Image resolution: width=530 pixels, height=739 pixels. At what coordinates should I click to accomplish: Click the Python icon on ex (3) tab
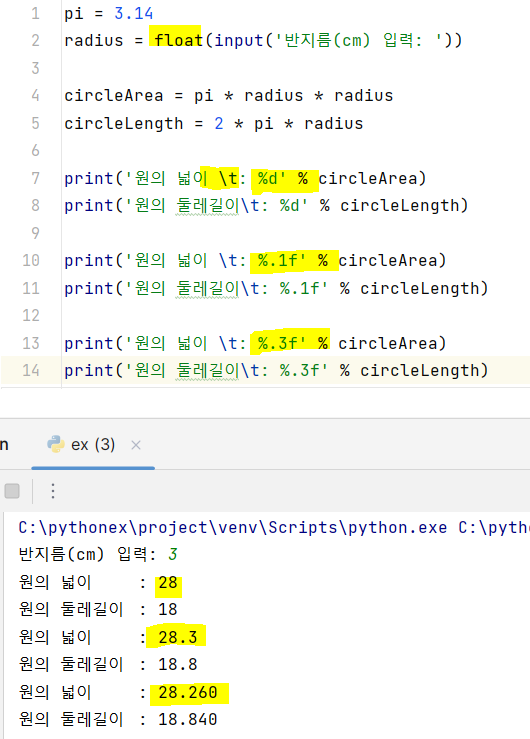(56, 444)
